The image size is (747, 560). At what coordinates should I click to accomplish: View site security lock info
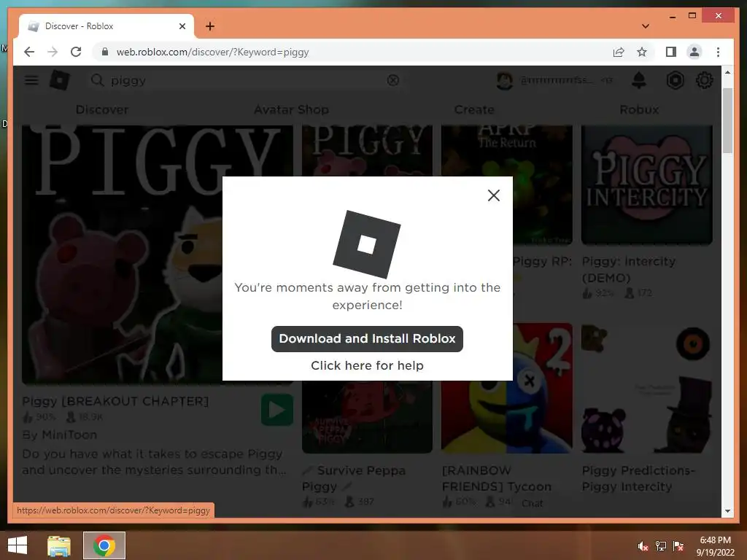[x=105, y=52]
